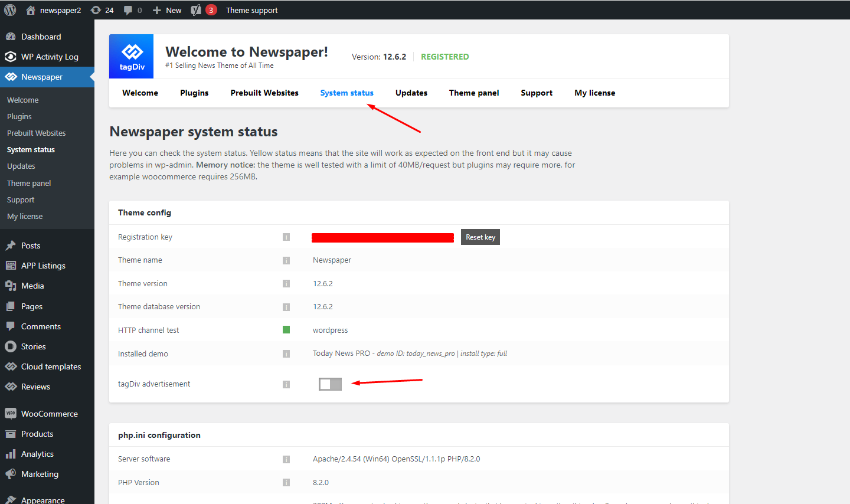850x504 pixels.
Task: Click info icon next to Theme version
Action: pos(286,284)
